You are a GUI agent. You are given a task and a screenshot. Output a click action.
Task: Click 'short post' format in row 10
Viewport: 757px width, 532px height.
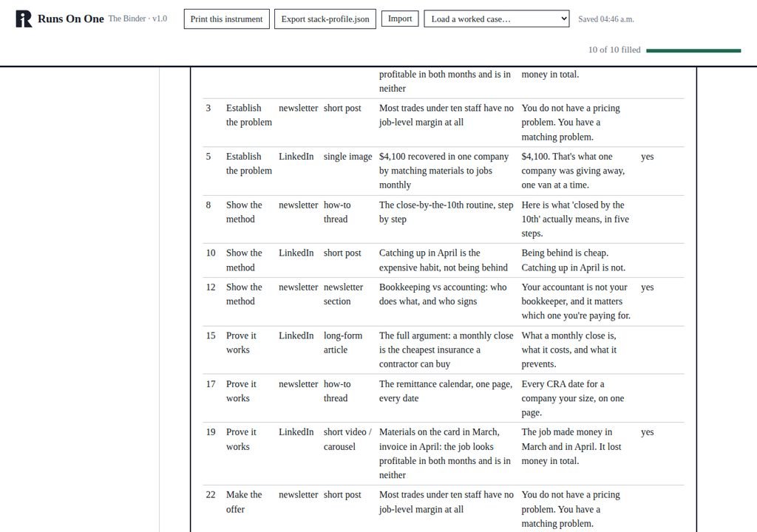pos(342,253)
